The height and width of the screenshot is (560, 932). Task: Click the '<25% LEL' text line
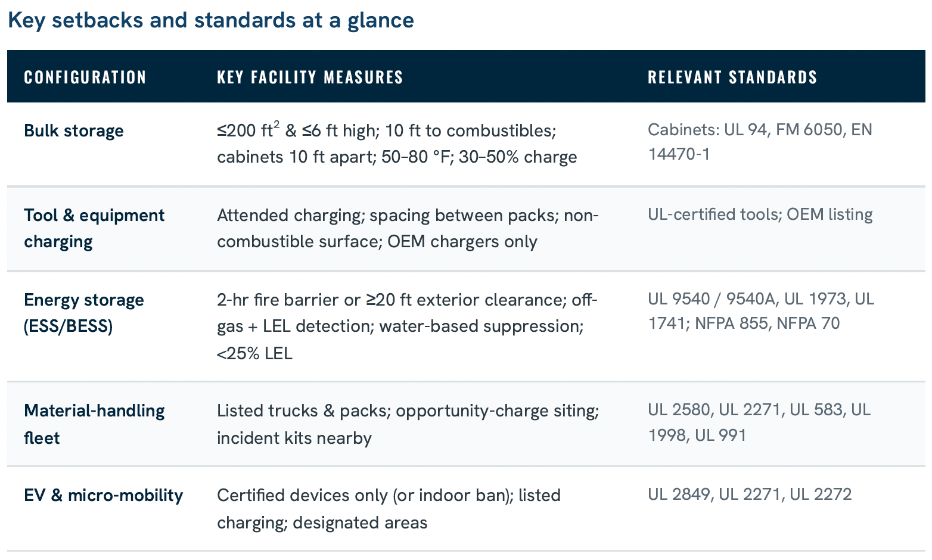click(x=254, y=353)
